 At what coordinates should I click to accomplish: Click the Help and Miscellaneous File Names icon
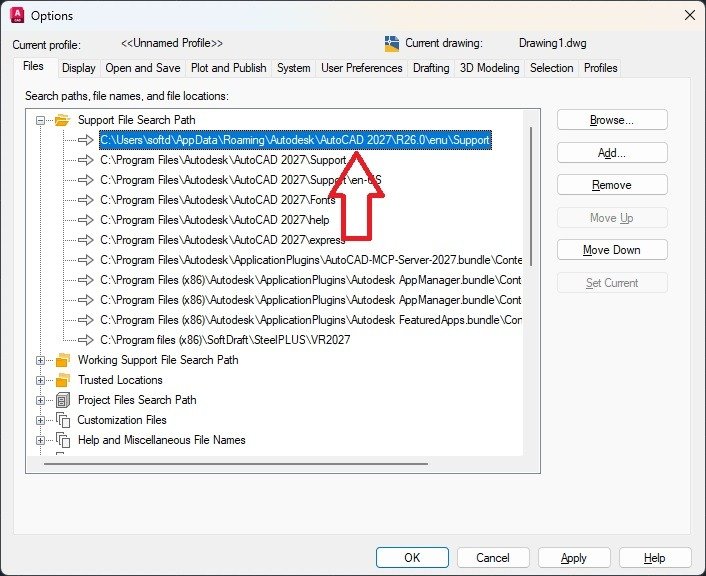click(63, 440)
